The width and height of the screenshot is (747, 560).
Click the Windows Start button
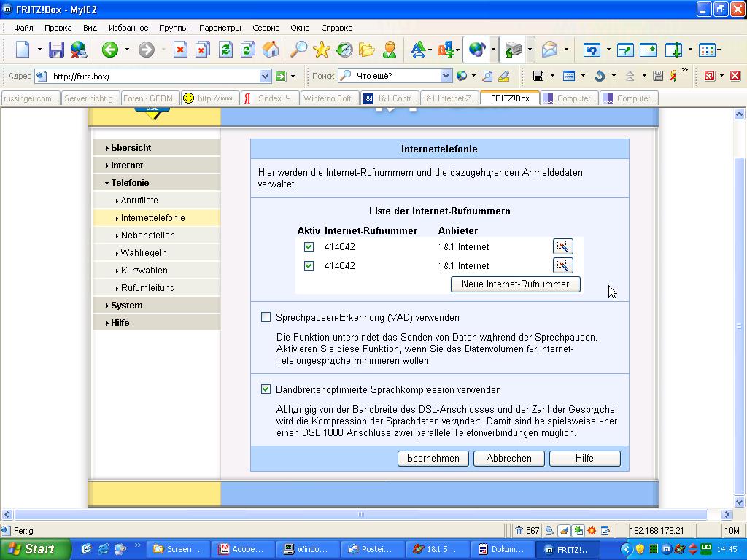click(x=35, y=549)
